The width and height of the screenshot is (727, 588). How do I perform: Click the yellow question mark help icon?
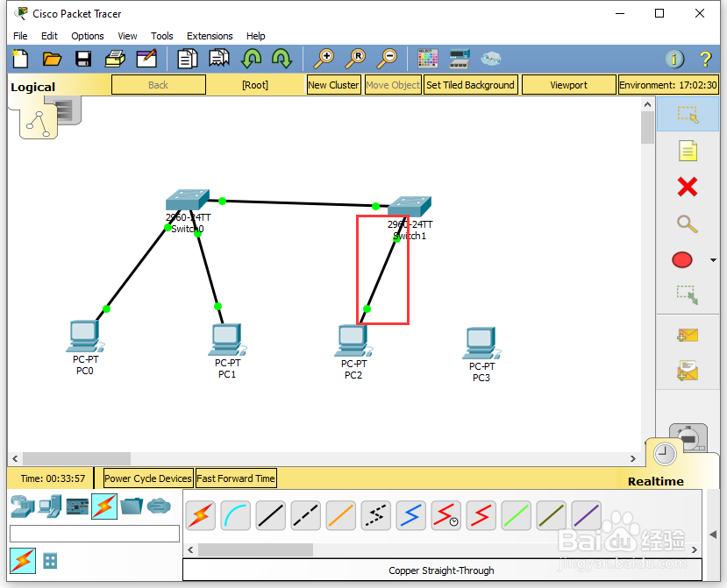tap(705, 59)
